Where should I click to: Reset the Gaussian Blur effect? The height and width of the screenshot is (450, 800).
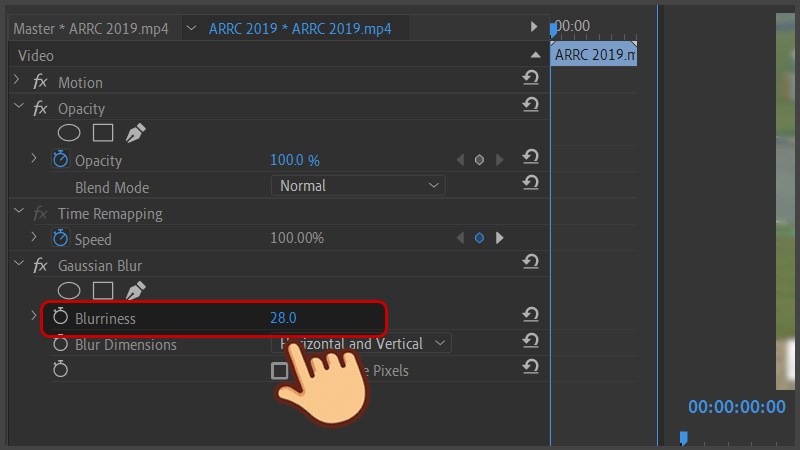coord(531,262)
